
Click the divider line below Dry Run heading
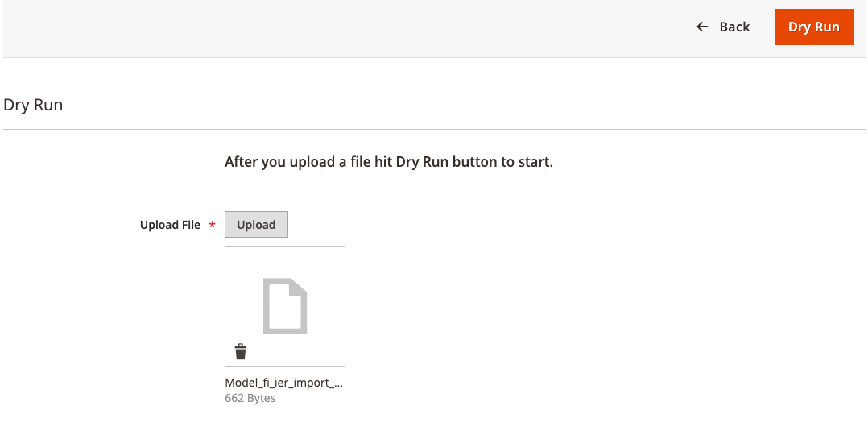pyautogui.click(x=435, y=129)
